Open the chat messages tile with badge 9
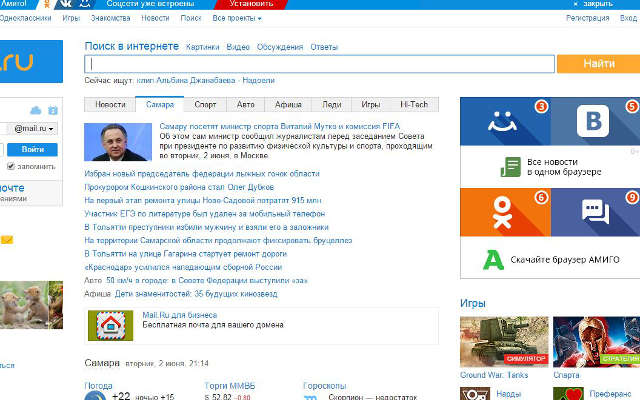The height and width of the screenshot is (400, 640). point(596,212)
